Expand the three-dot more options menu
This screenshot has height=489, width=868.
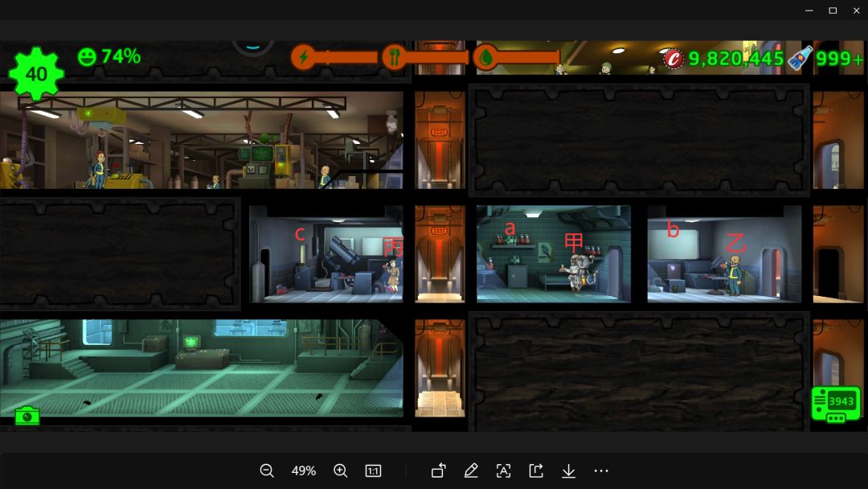(x=601, y=471)
